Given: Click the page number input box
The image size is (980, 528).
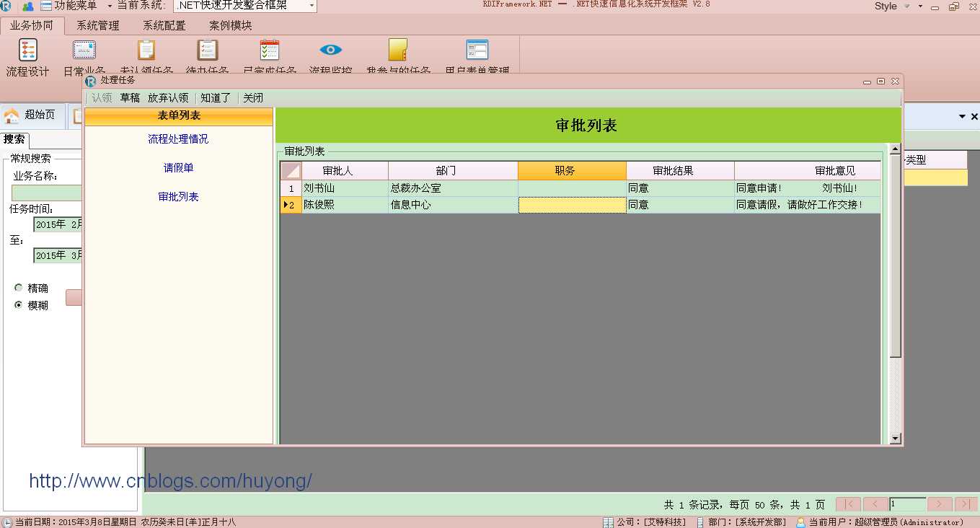Looking at the screenshot, I should pyautogui.click(x=907, y=504).
